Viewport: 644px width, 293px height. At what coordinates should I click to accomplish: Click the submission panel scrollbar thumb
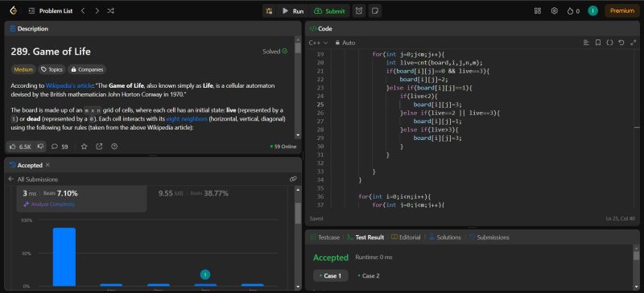point(298,213)
